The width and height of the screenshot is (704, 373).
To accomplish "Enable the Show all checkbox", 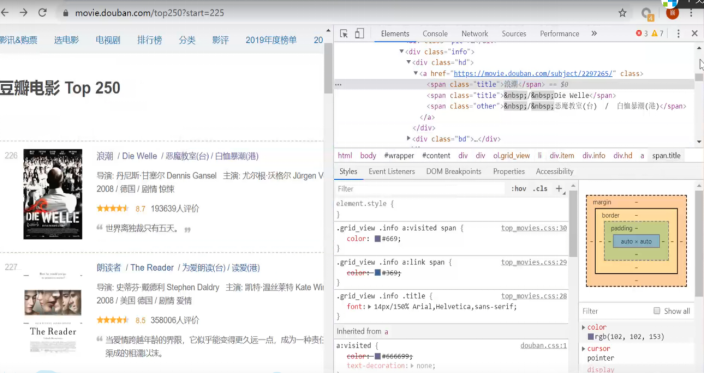I will [x=657, y=311].
